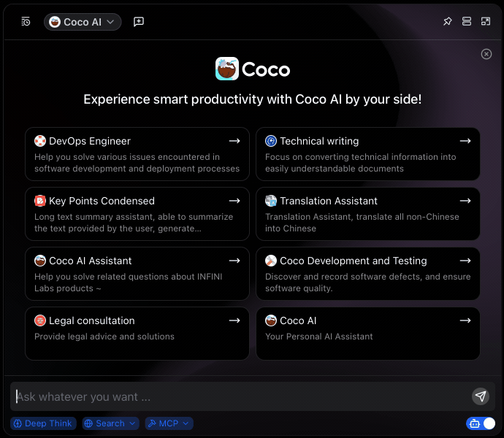Click the DevOps Engineer lifebuoy icon
504x438 pixels.
click(40, 141)
